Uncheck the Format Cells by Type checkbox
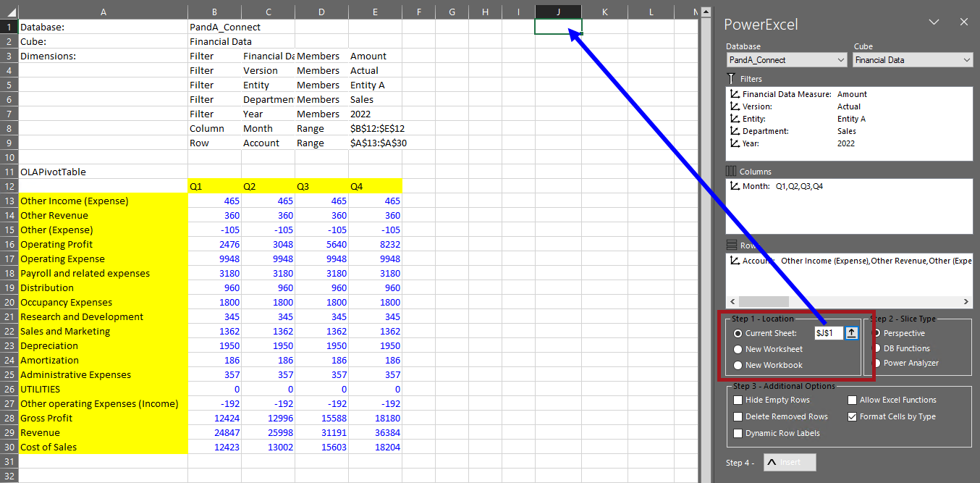This screenshot has height=483, width=980. pos(853,416)
